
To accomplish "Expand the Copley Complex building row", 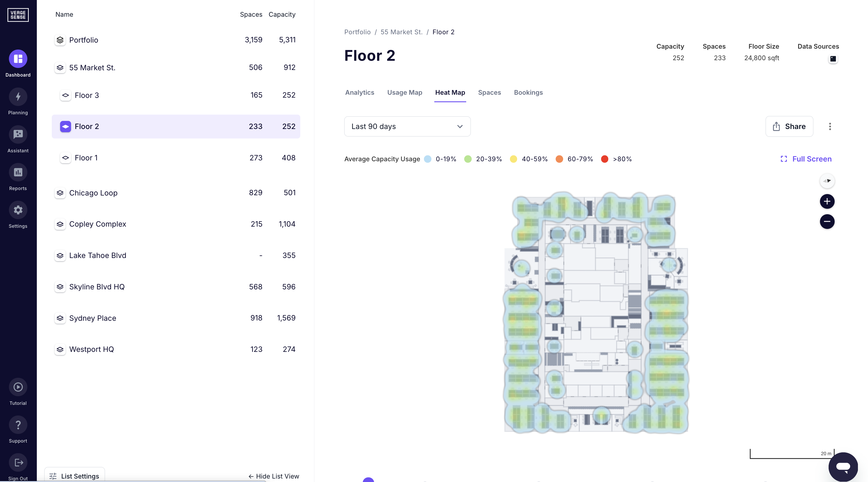I will click(60, 224).
